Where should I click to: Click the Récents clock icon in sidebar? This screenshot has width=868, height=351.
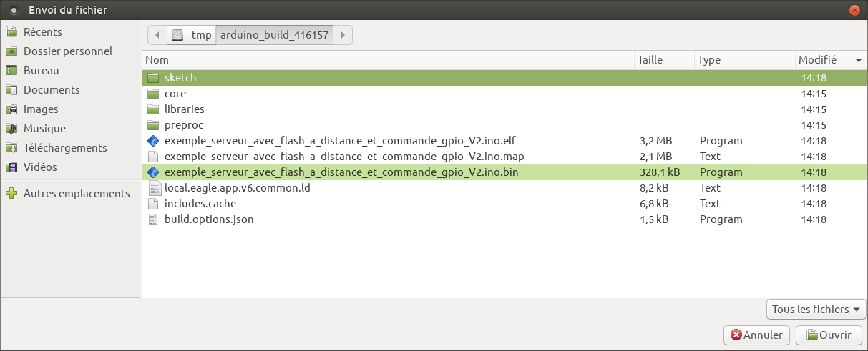[x=11, y=32]
